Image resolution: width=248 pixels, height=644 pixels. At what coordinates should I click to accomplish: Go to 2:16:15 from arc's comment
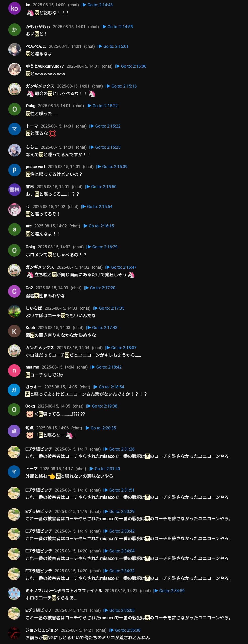pyautogui.click(x=99, y=226)
